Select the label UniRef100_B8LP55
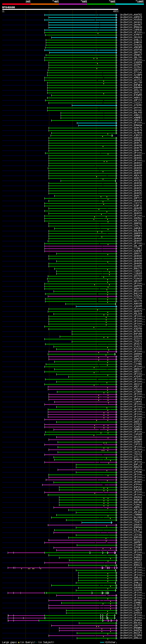This screenshot has height=644, width=146. pos(131,113)
